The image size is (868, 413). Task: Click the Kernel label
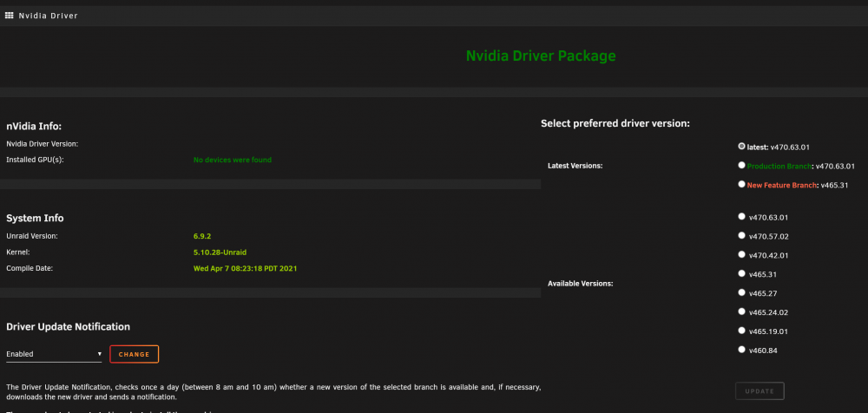tap(17, 252)
